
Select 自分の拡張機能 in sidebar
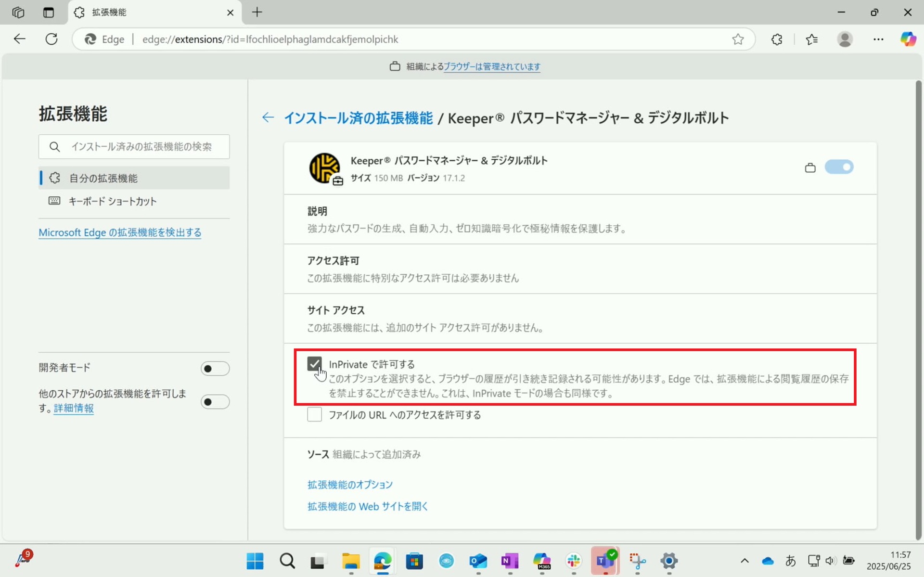tap(103, 178)
